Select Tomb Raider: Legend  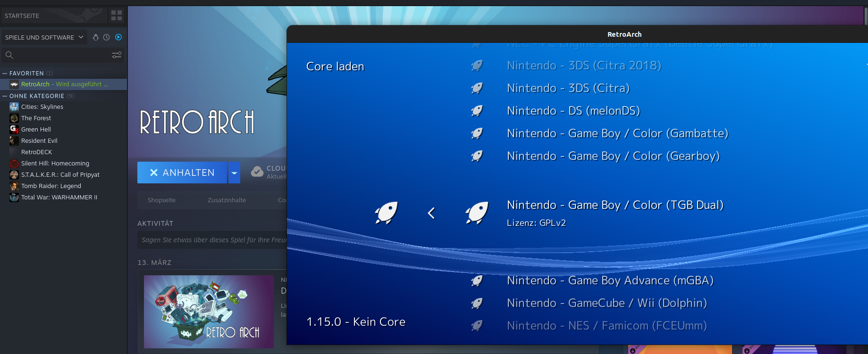pos(51,186)
